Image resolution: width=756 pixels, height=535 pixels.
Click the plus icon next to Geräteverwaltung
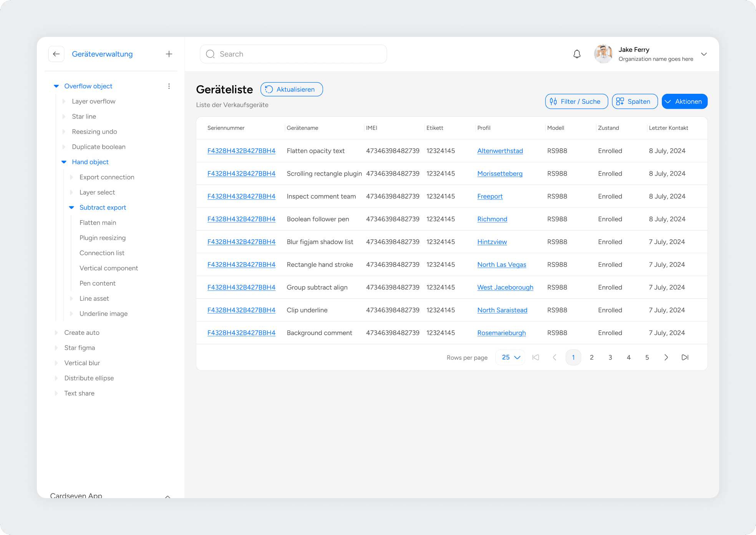pos(169,54)
